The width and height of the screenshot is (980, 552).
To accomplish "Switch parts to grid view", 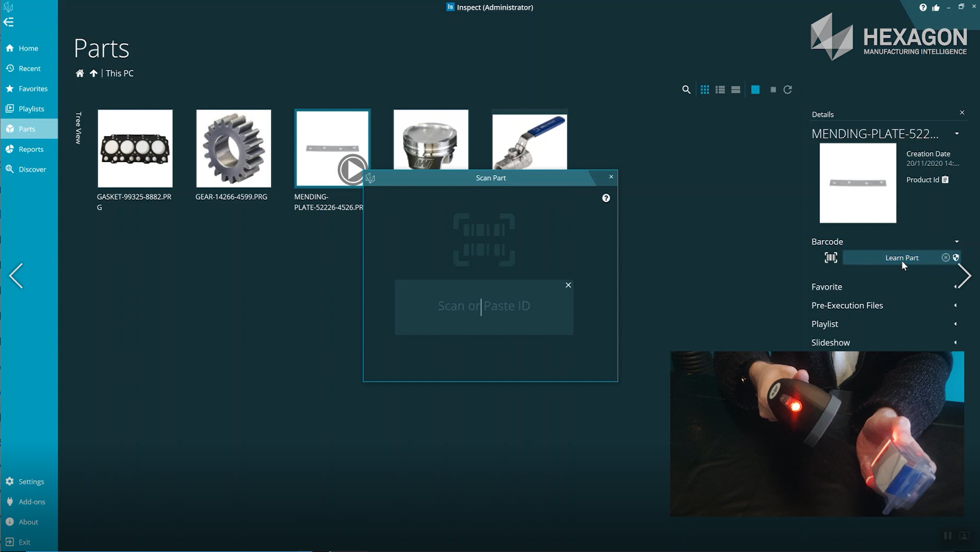I will click(x=705, y=89).
